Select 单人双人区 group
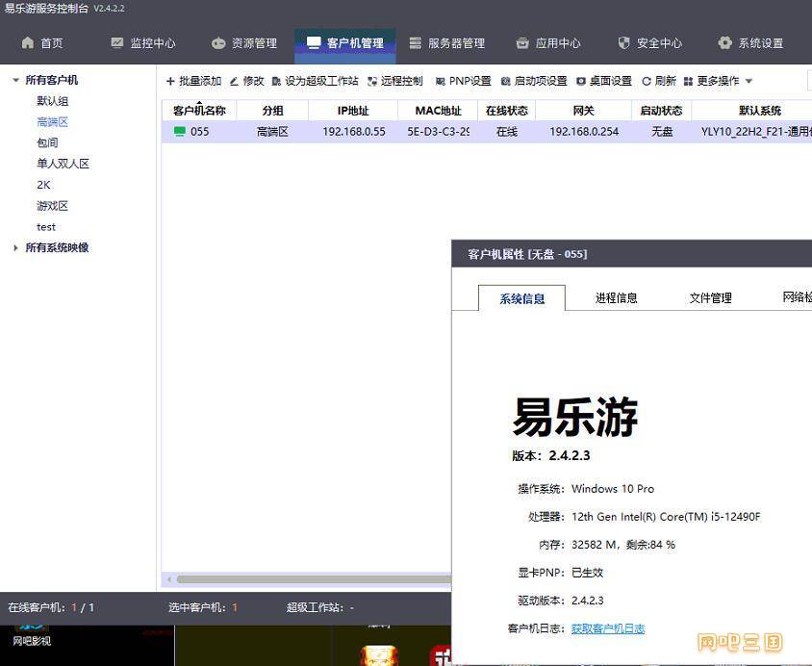 (x=63, y=164)
